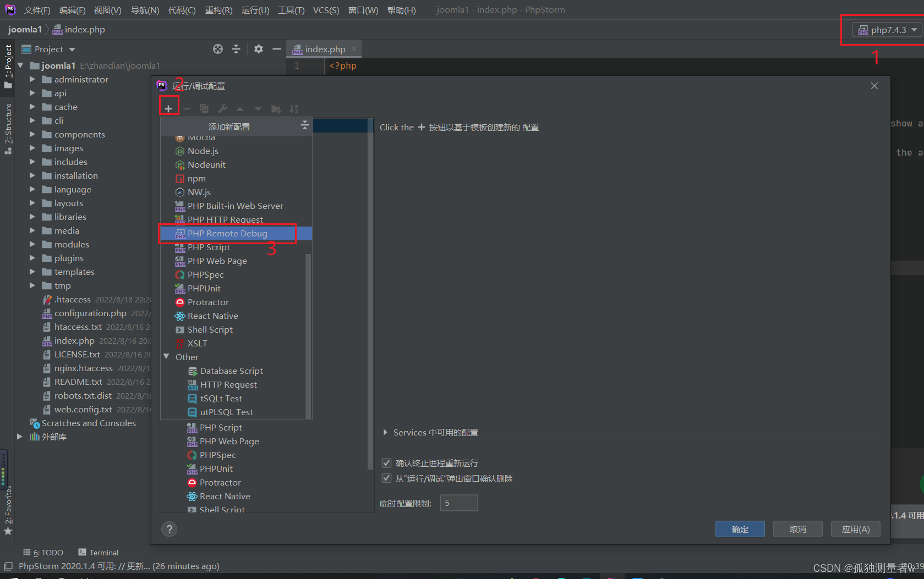This screenshot has height=579, width=924.
Task: Select PHP Remote Debug from the template list
Action: pos(227,233)
